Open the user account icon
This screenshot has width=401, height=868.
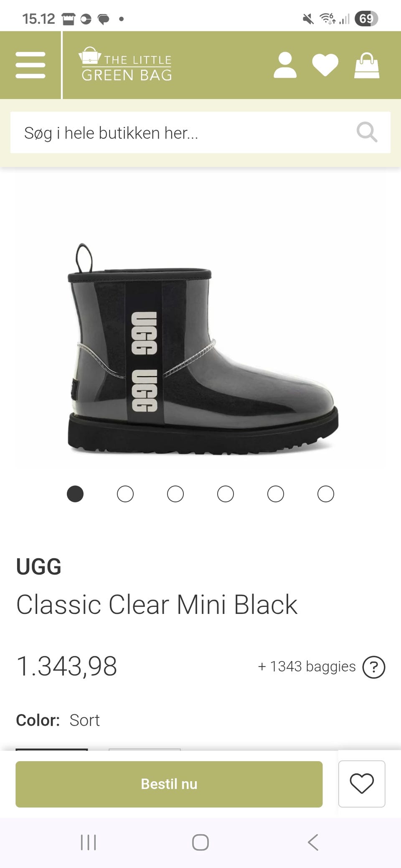point(285,65)
